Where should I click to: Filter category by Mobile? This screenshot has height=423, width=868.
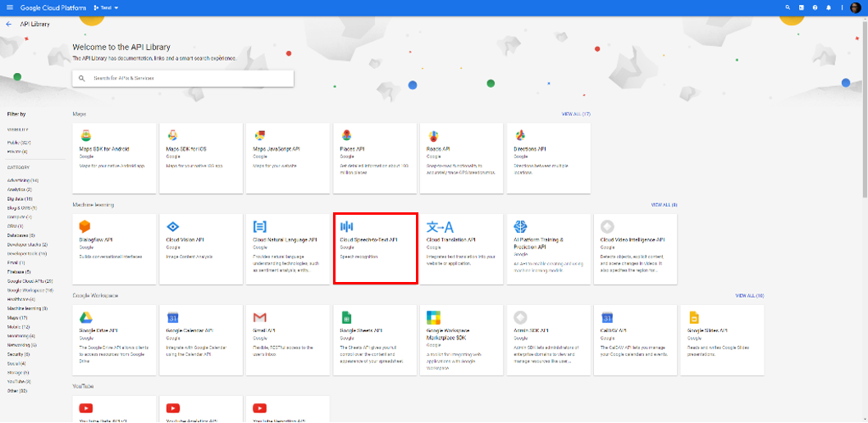[18, 327]
